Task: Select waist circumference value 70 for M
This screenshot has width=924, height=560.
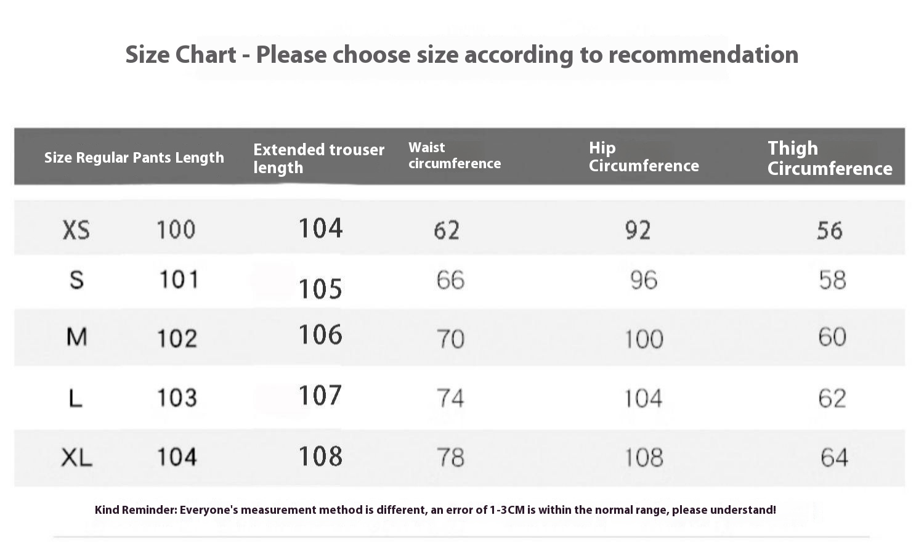Action: pos(450,339)
